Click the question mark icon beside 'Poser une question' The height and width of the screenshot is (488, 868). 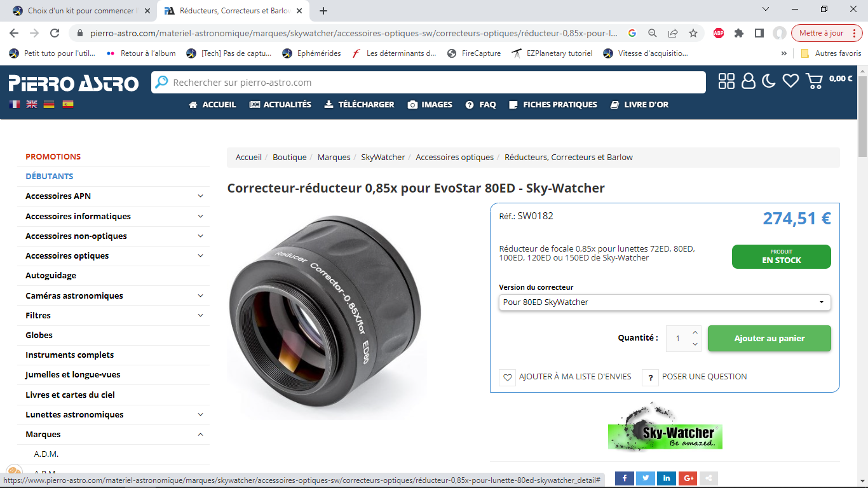(x=650, y=377)
